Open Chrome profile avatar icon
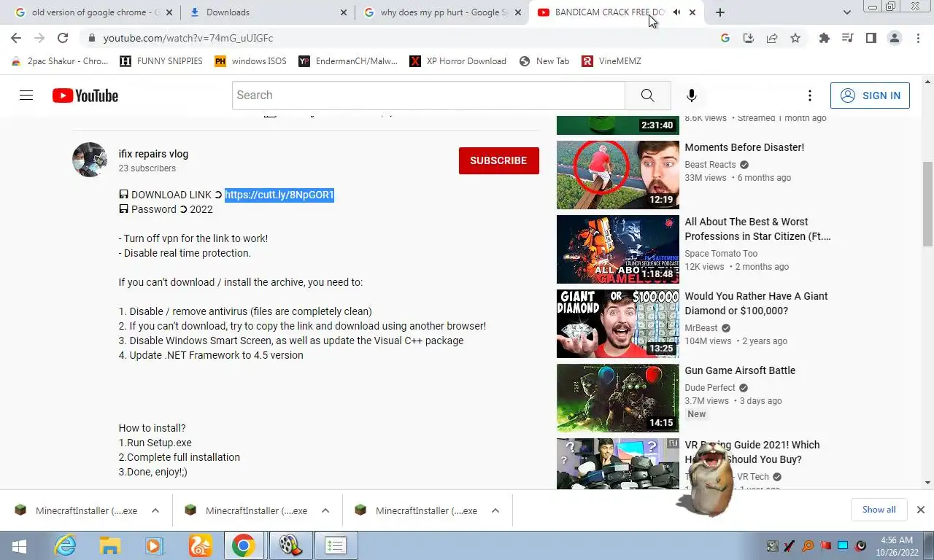Screen dimensions: 934x560 [x=895, y=38]
